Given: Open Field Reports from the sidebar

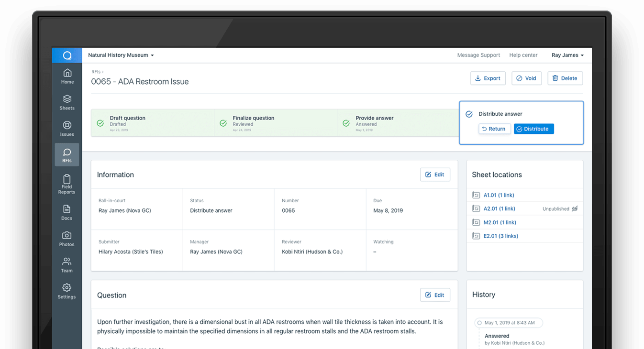Looking at the screenshot, I should (67, 184).
